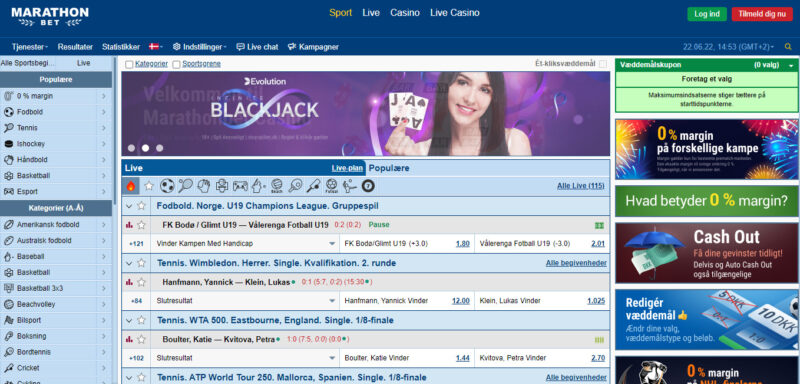Image resolution: width=800 pixels, height=384 pixels.
Task: Switch to the Live Casino top tab
Action: click(x=455, y=13)
